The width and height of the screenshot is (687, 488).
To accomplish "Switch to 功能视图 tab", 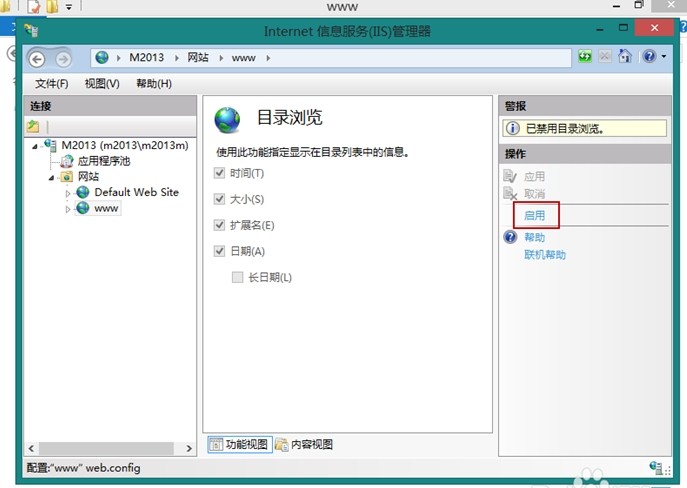I will click(240, 445).
